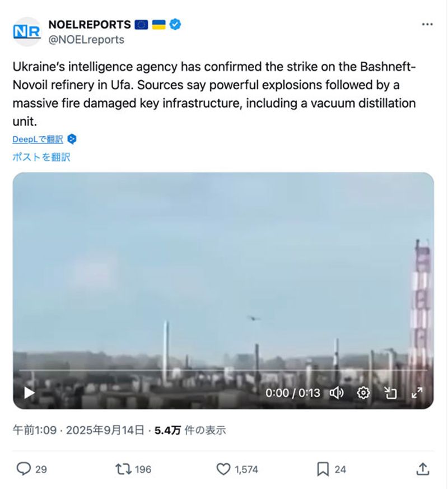
Task: Click the blue verified badge
Action: pyautogui.click(x=175, y=24)
